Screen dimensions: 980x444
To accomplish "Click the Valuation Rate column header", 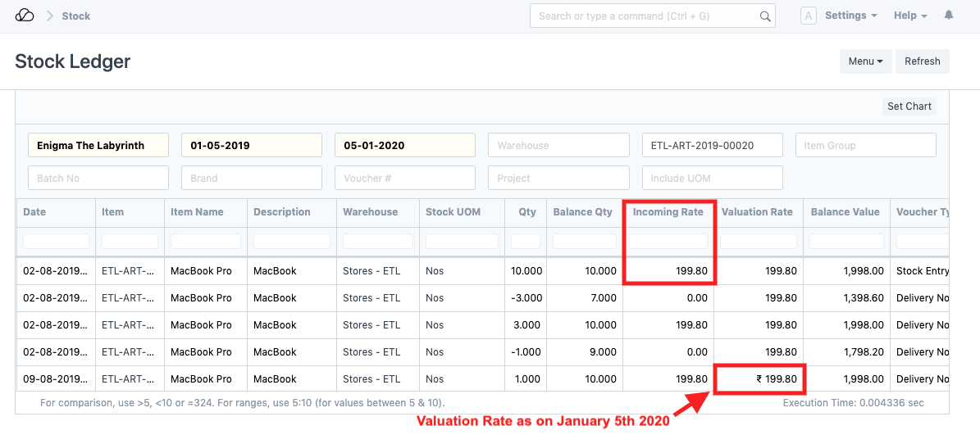I will click(x=757, y=212).
